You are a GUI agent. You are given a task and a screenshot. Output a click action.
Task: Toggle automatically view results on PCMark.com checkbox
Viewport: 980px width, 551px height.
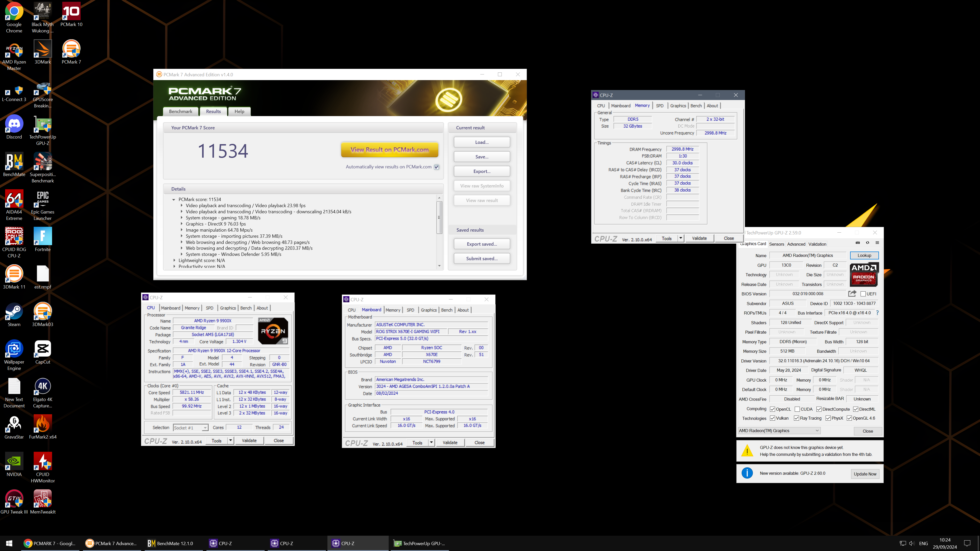pyautogui.click(x=437, y=167)
